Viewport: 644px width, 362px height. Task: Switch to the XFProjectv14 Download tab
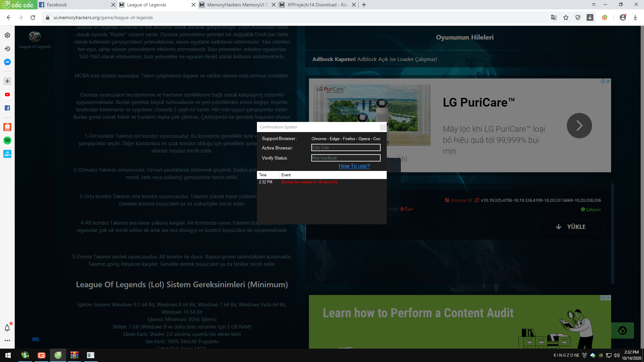[x=318, y=5]
